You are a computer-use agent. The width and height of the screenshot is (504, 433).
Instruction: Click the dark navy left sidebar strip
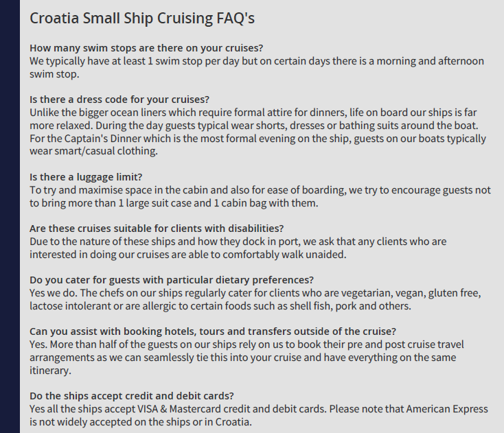pyautogui.click(x=10, y=217)
